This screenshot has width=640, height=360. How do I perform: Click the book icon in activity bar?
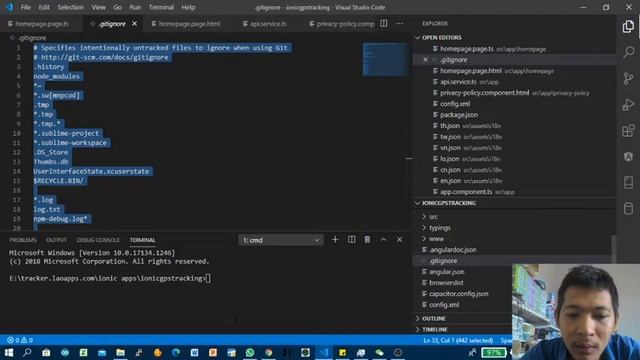tap(628, 182)
